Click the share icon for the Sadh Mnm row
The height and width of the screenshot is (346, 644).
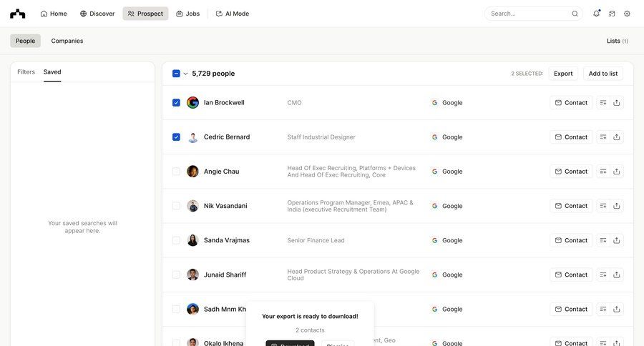coord(617,309)
